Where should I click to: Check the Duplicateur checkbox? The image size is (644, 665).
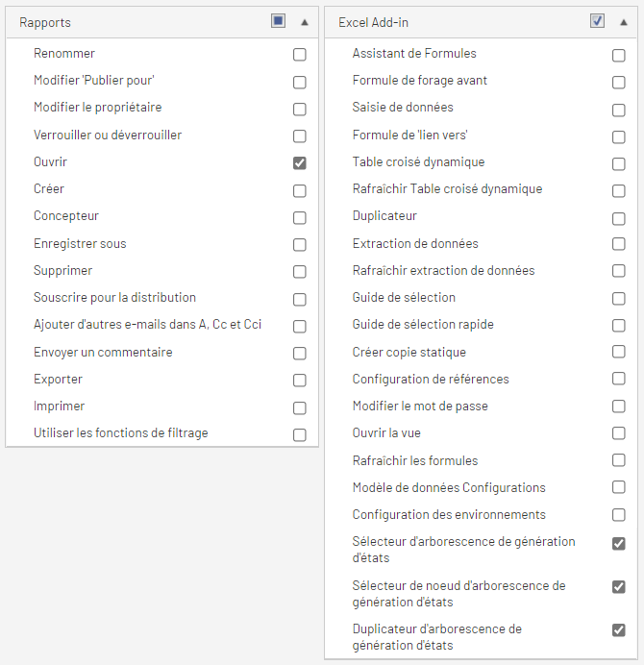pos(619,218)
